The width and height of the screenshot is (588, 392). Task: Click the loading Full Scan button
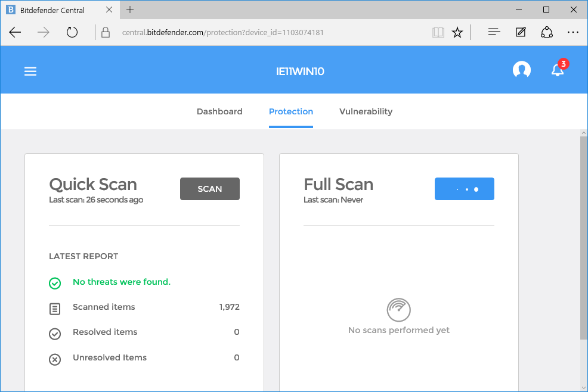[464, 189]
